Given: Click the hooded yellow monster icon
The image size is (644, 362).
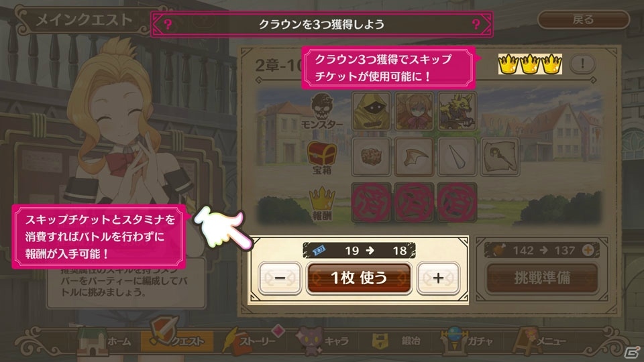Looking at the screenshot, I should point(371,111).
